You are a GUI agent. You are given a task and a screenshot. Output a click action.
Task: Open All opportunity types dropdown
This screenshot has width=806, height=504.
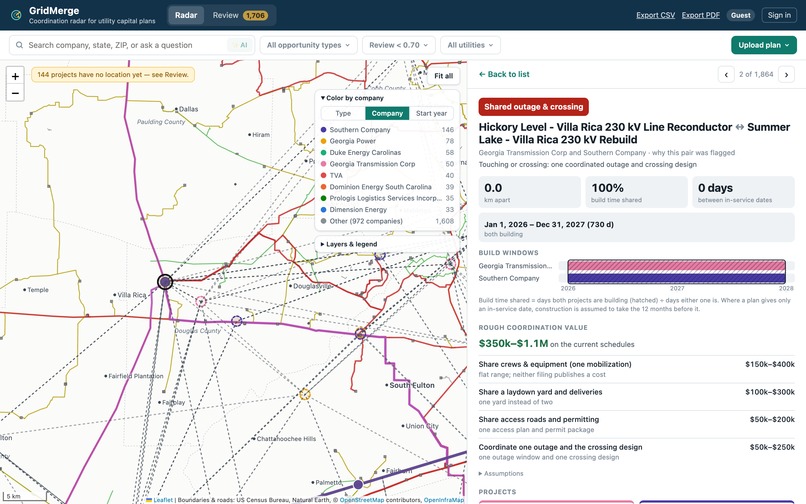(308, 45)
